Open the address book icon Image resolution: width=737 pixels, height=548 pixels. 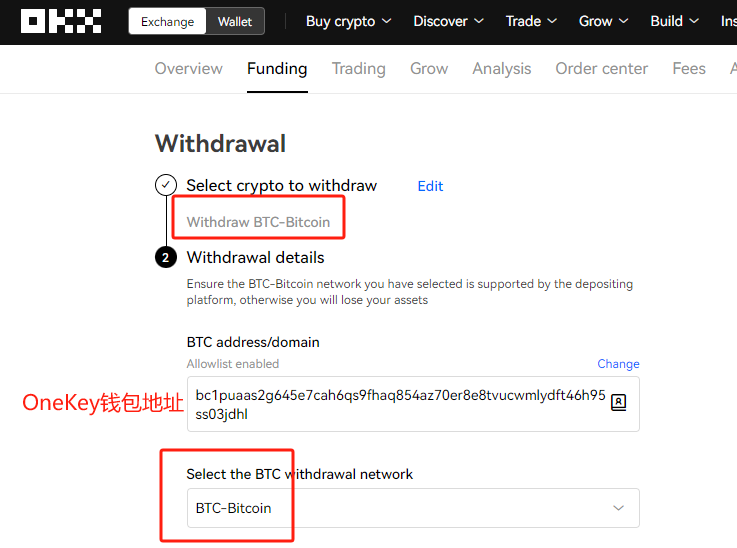tap(618, 403)
